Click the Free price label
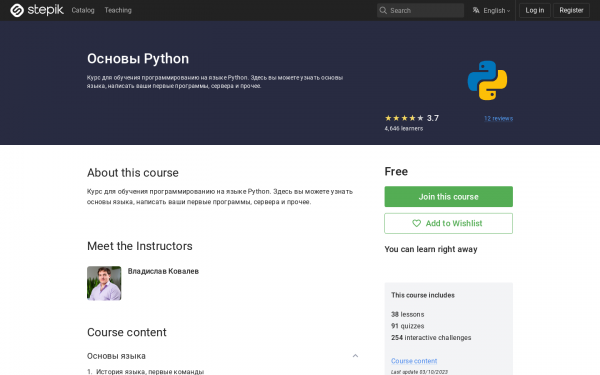Image resolution: width=600 pixels, height=375 pixels. [396, 171]
